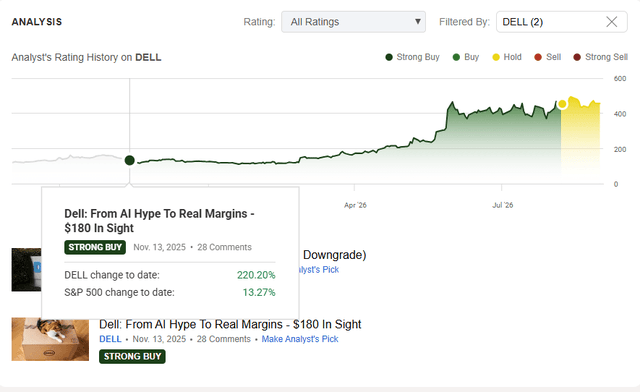Toggle the Strong Sell legend entry
Image resolution: width=640 pixels, height=392 pixels.
pos(600,57)
